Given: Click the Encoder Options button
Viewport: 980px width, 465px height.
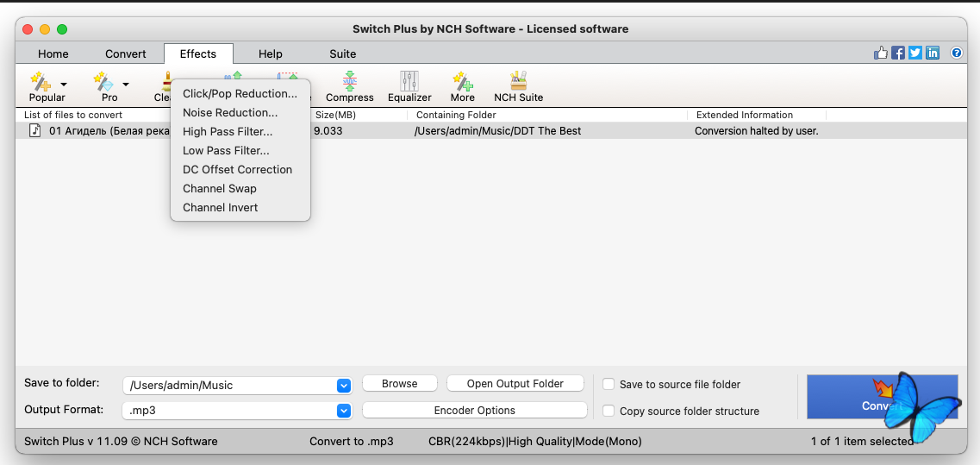Looking at the screenshot, I should [x=474, y=411].
